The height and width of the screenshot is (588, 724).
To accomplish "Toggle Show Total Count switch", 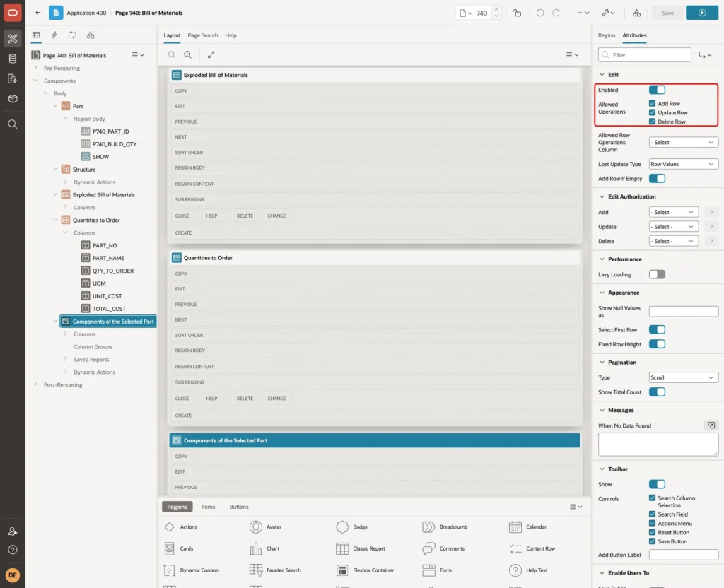I will [657, 392].
